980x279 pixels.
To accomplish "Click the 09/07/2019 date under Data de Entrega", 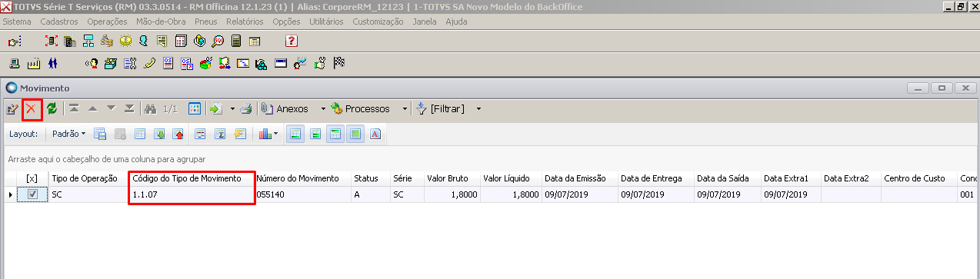I will click(x=655, y=195).
